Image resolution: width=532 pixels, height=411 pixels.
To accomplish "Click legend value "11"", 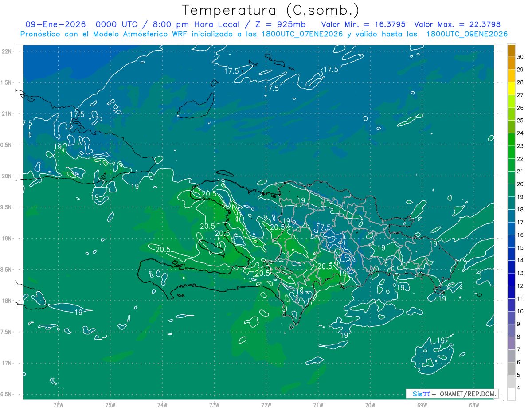I will [520, 298].
